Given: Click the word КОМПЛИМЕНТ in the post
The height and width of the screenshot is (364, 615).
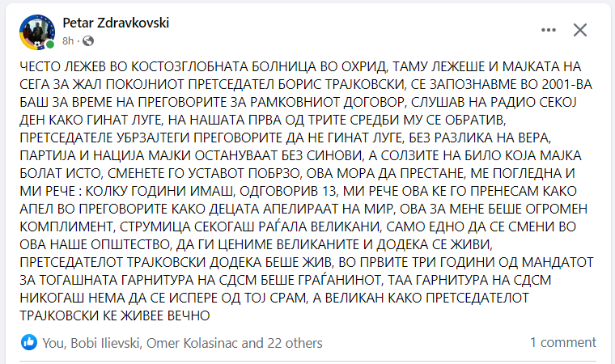Looking at the screenshot, I should [66, 226].
